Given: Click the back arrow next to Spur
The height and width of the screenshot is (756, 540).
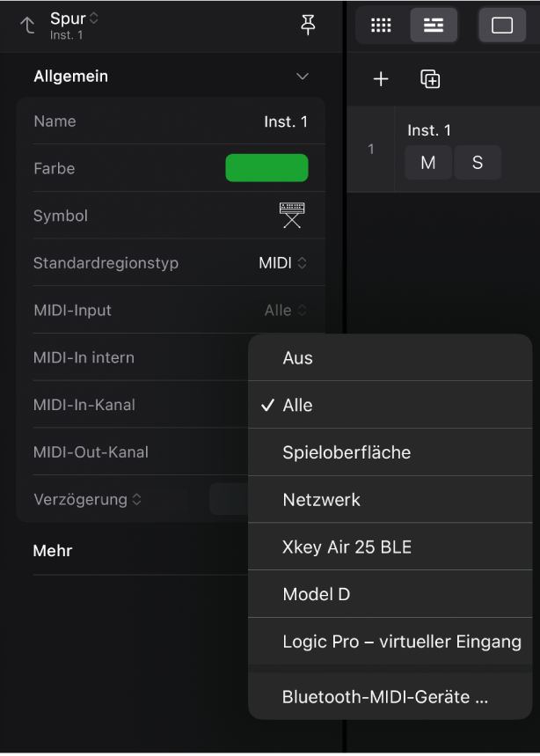Looking at the screenshot, I should 26,25.
